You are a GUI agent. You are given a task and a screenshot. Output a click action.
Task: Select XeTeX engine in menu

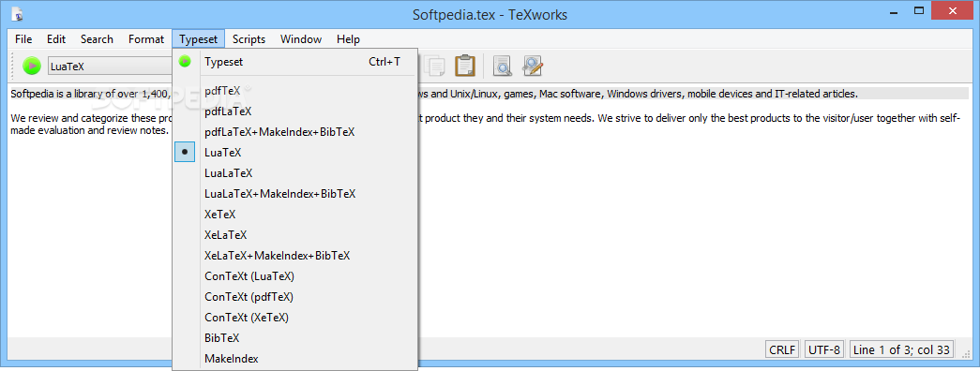pyautogui.click(x=294, y=215)
